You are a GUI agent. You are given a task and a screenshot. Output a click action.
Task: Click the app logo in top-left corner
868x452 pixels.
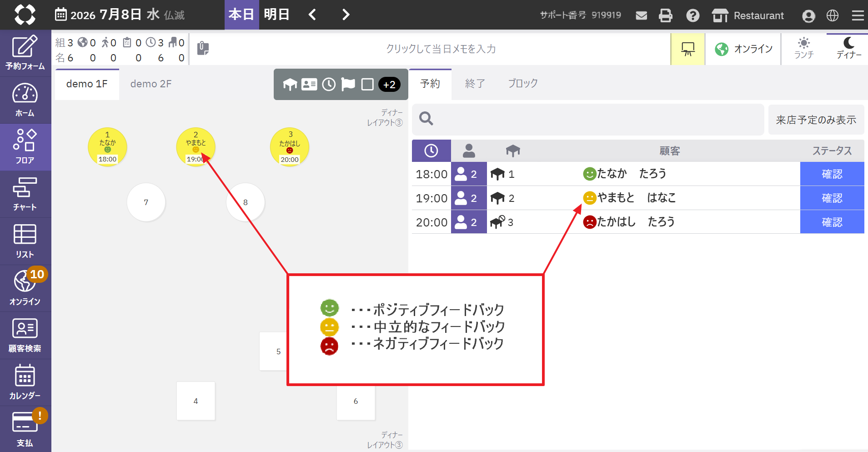tap(25, 15)
